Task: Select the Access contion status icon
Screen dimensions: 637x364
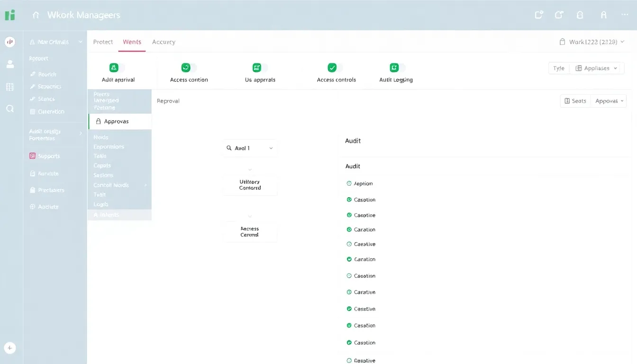Action: pos(186,67)
